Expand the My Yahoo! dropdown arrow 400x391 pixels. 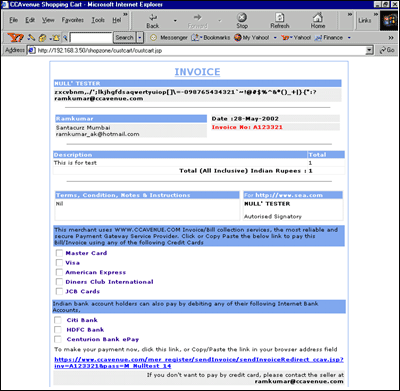(x=275, y=38)
